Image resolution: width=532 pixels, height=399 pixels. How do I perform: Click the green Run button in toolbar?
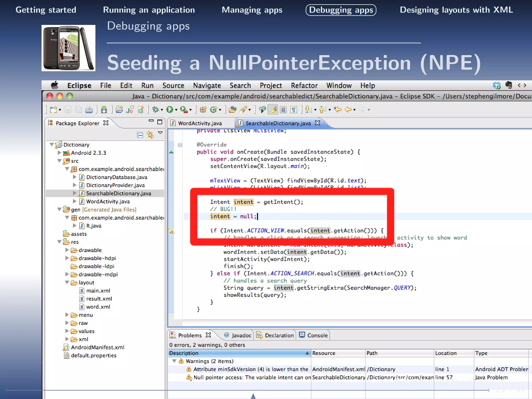click(x=170, y=110)
